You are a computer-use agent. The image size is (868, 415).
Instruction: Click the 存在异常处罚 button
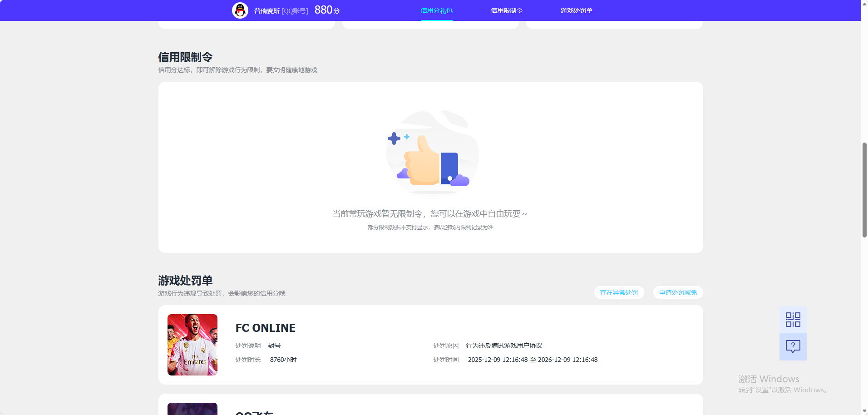(x=619, y=292)
